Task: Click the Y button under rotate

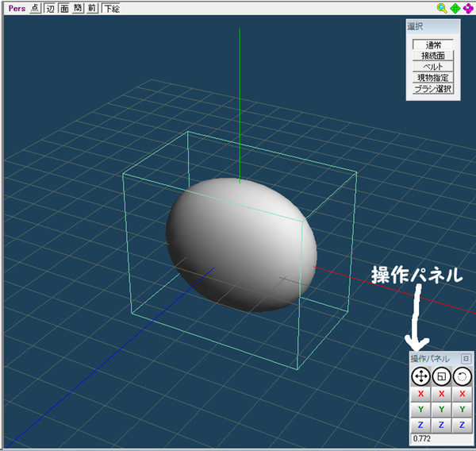Action: [x=462, y=410]
